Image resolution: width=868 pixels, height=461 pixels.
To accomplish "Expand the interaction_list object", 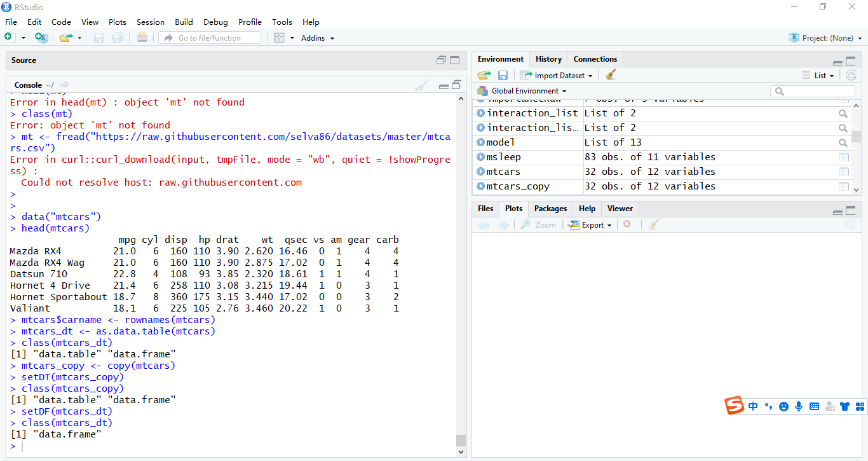I will pyautogui.click(x=480, y=113).
